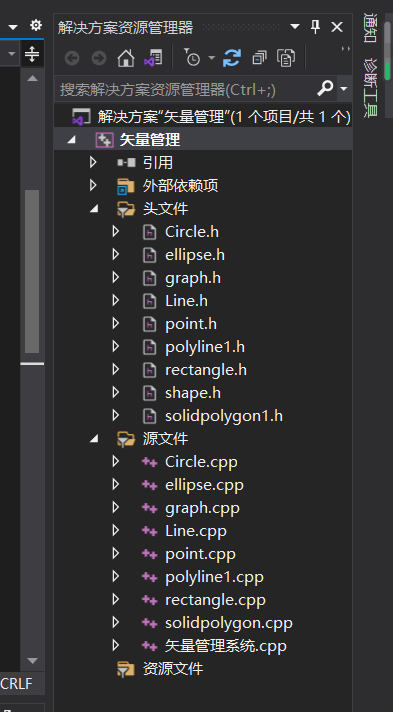Screen dimensions: 393x712
Task: Select Circle.cpp source file
Action: point(201,462)
